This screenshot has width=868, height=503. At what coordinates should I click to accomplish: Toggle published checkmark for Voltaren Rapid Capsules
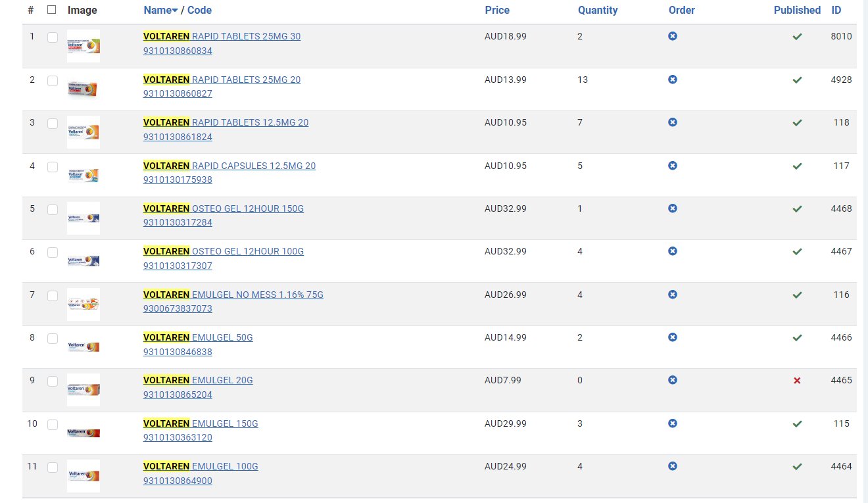point(797,166)
